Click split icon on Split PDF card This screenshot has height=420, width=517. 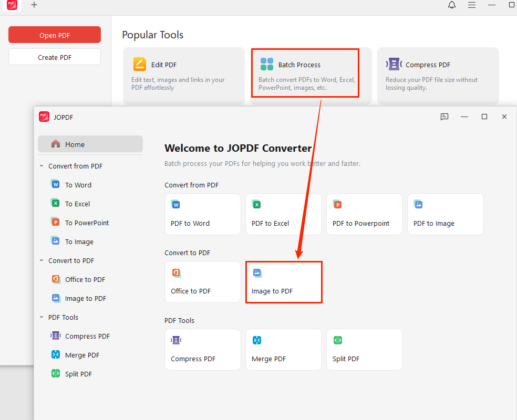pos(338,340)
